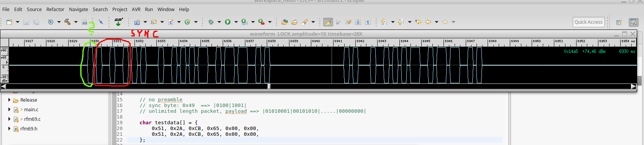This screenshot has height=145, width=644.
Task: Expand the main.c tree node
Action: (x=9, y=109)
